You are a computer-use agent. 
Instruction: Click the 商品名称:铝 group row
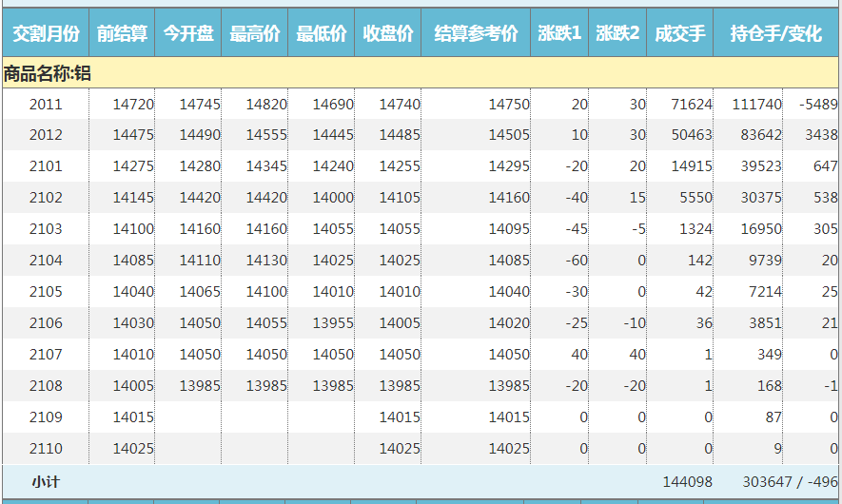point(48,72)
